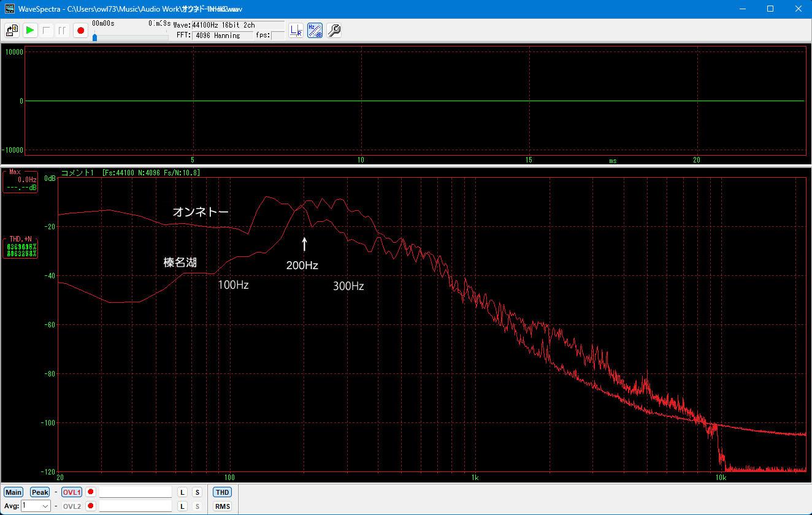Toggle the Peak hold display
Viewport: 812px width, 515px height.
pyautogui.click(x=40, y=492)
